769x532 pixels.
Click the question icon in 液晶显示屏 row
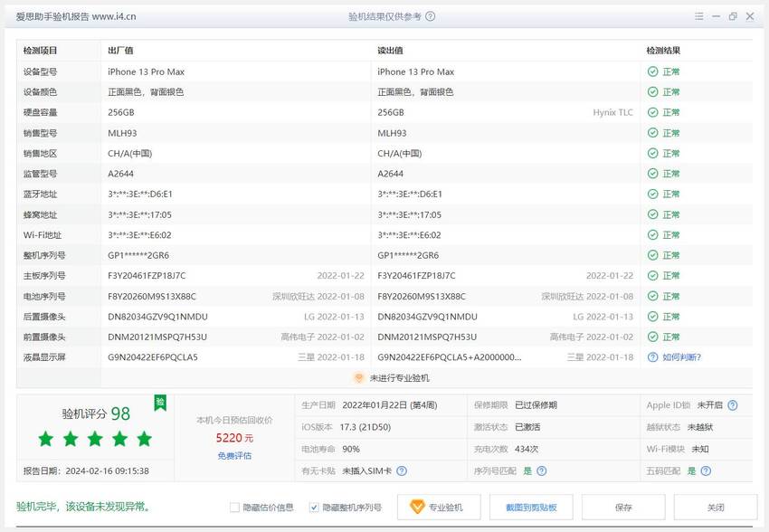click(653, 357)
